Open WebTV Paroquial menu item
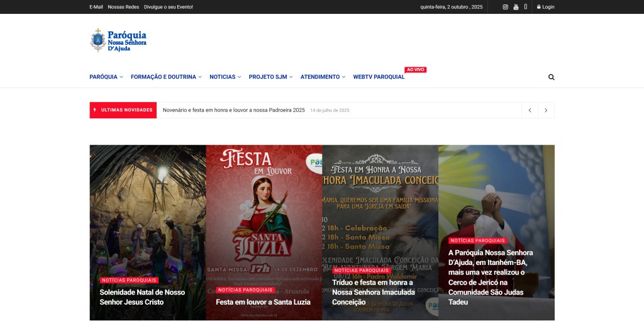This screenshot has height=333, width=644. (379, 77)
